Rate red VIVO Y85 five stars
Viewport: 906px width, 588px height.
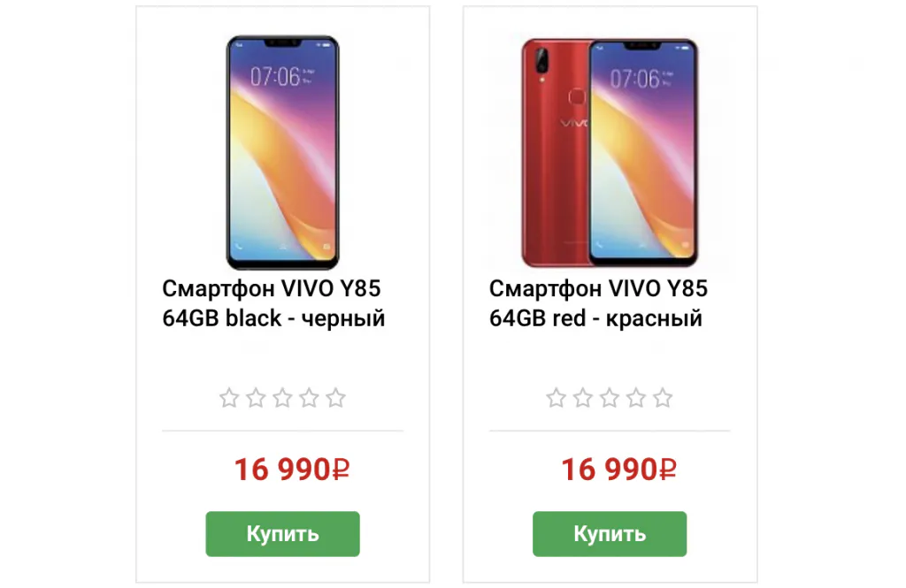pyautogui.click(x=663, y=398)
